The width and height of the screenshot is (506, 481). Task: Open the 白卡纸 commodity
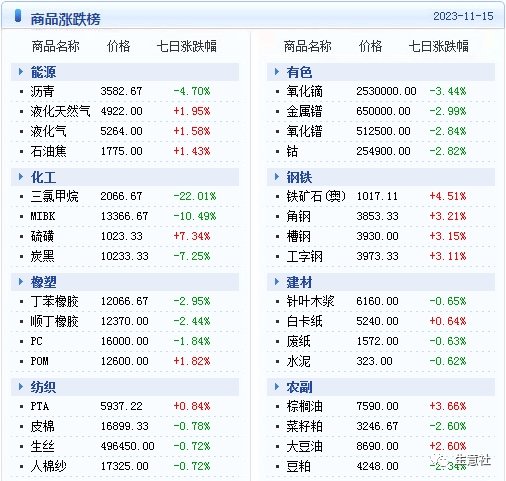click(x=304, y=321)
